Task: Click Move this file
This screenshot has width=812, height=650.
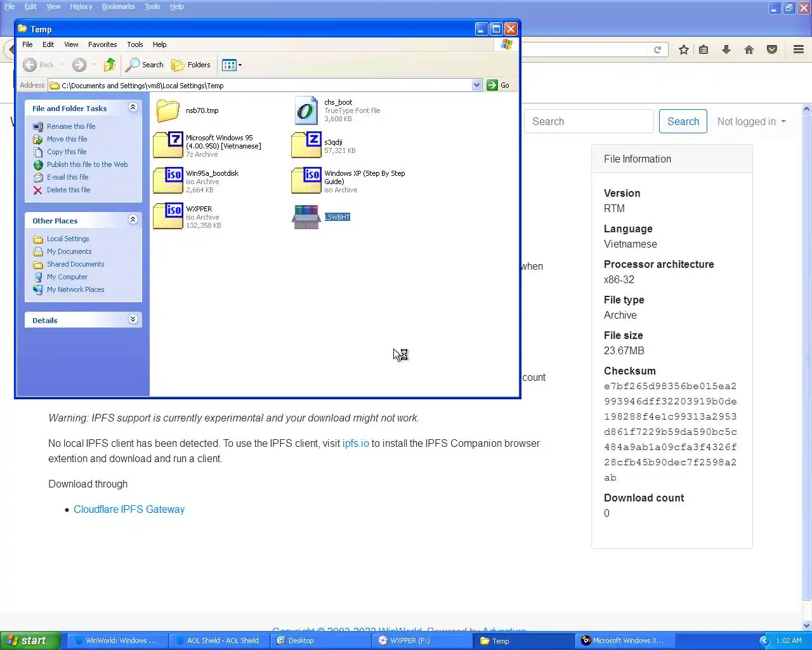Action: pyautogui.click(x=67, y=139)
